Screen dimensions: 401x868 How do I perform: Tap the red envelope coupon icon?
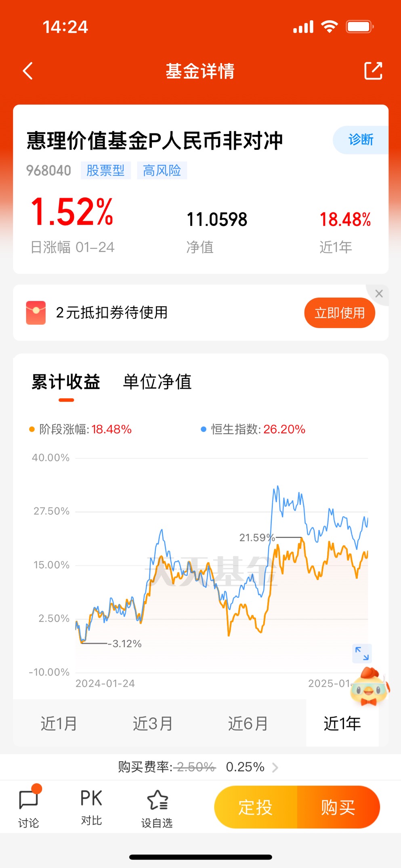(x=36, y=313)
